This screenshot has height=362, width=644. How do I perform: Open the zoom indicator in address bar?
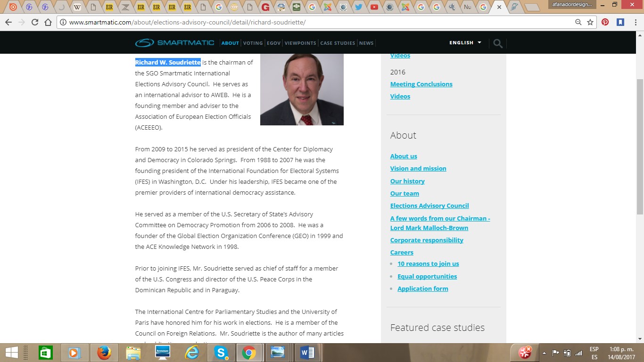coord(578,22)
